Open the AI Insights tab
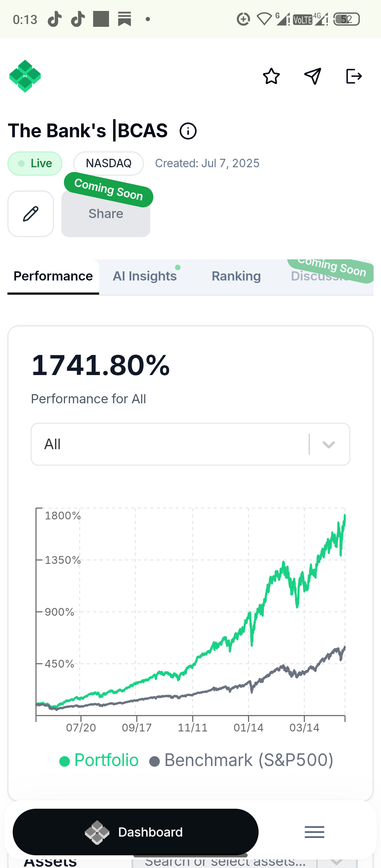Screen dimensions: 381x868 [x=145, y=276]
